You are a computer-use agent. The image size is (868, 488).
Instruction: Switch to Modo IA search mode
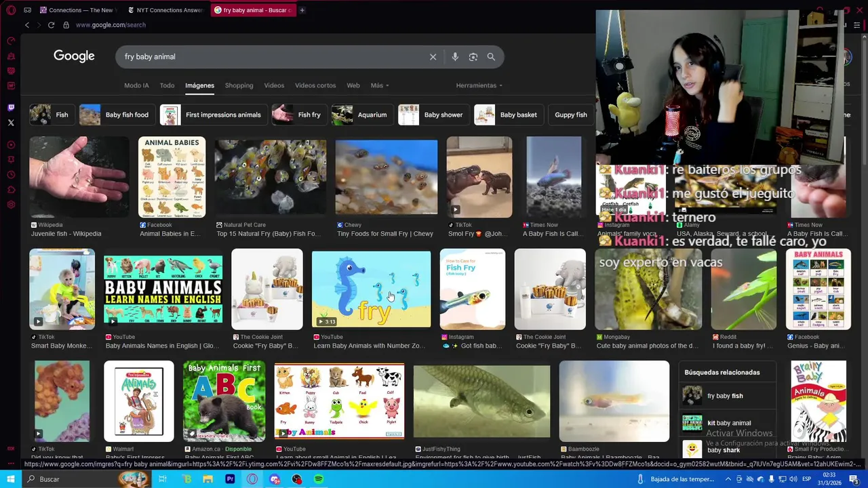point(136,85)
